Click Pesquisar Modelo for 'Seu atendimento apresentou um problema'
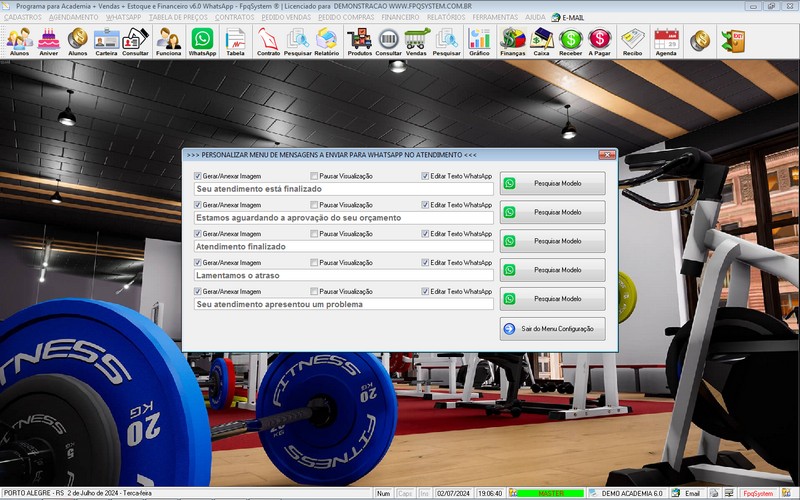 (553, 298)
